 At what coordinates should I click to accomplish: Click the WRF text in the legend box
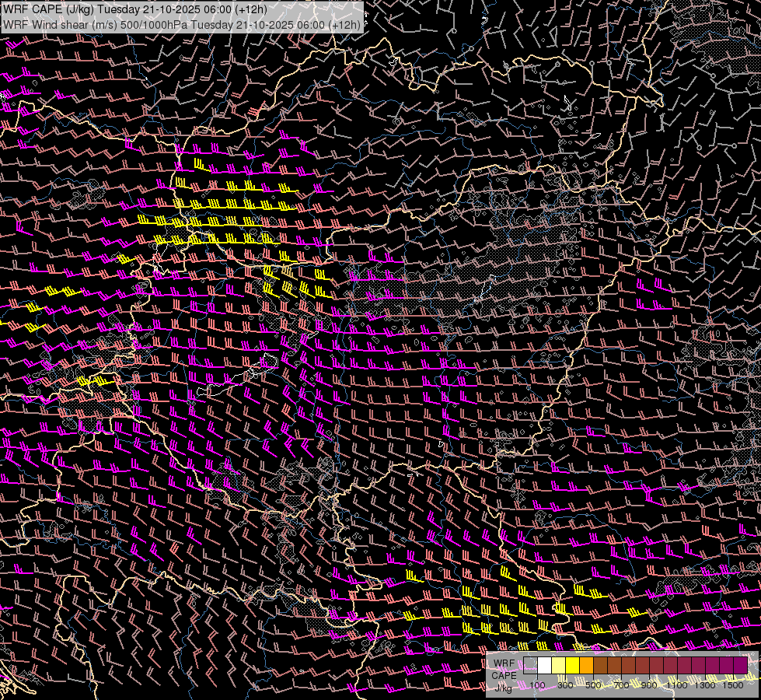[x=503, y=663]
